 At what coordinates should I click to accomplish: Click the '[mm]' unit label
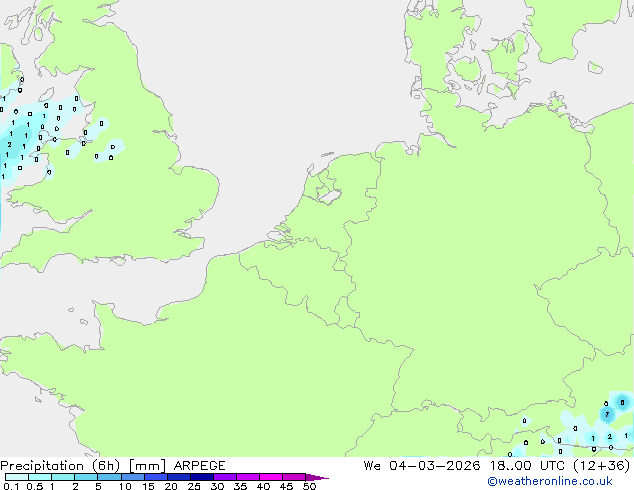coord(147,466)
